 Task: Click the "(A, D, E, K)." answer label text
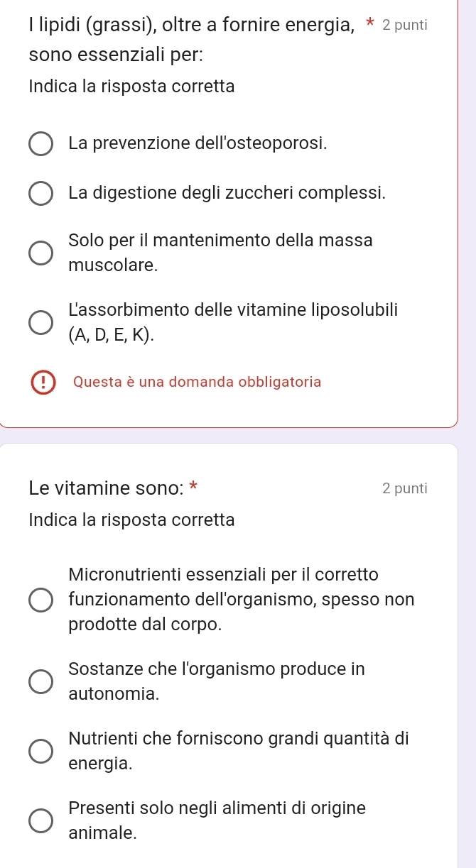pos(112,334)
